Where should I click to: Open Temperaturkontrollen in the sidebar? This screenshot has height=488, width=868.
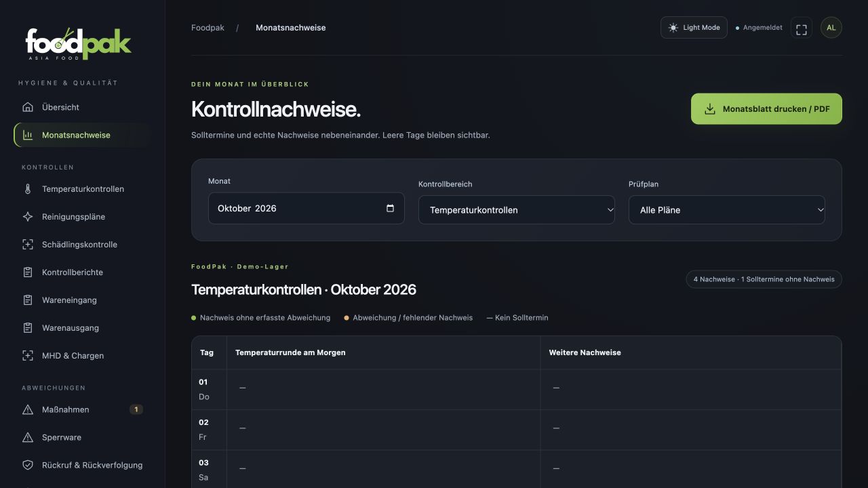pos(82,189)
